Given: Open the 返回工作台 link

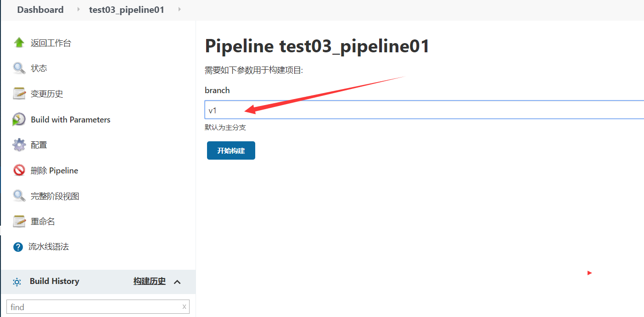Looking at the screenshot, I should (51, 43).
